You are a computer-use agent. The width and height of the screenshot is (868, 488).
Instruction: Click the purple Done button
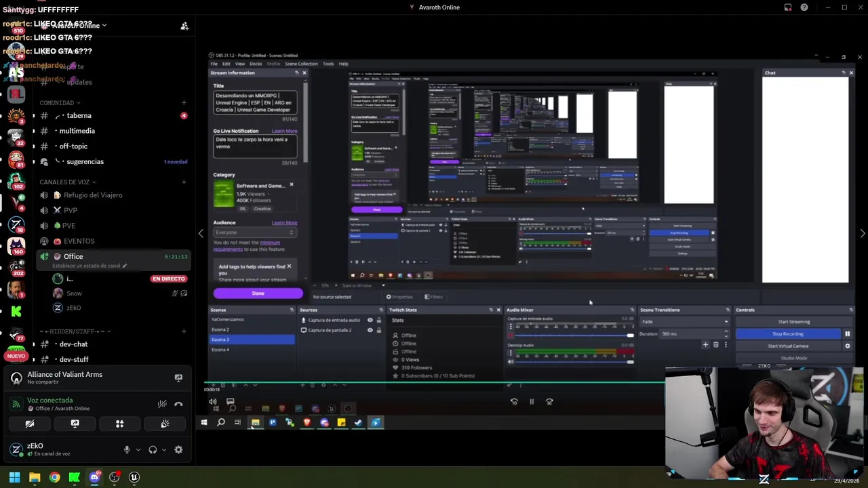pyautogui.click(x=258, y=293)
